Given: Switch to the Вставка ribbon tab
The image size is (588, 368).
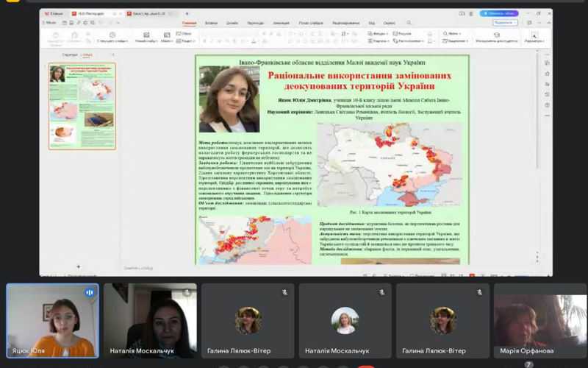Looking at the screenshot, I should pos(211,24).
